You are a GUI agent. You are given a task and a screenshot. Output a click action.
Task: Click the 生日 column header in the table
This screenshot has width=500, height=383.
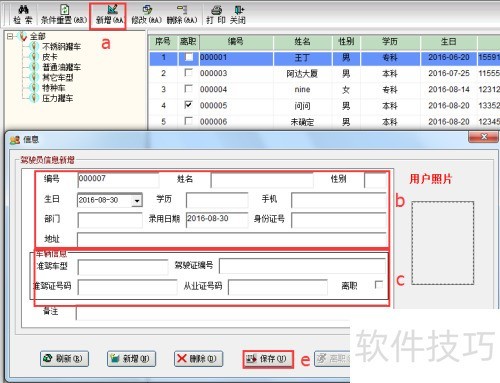448,42
